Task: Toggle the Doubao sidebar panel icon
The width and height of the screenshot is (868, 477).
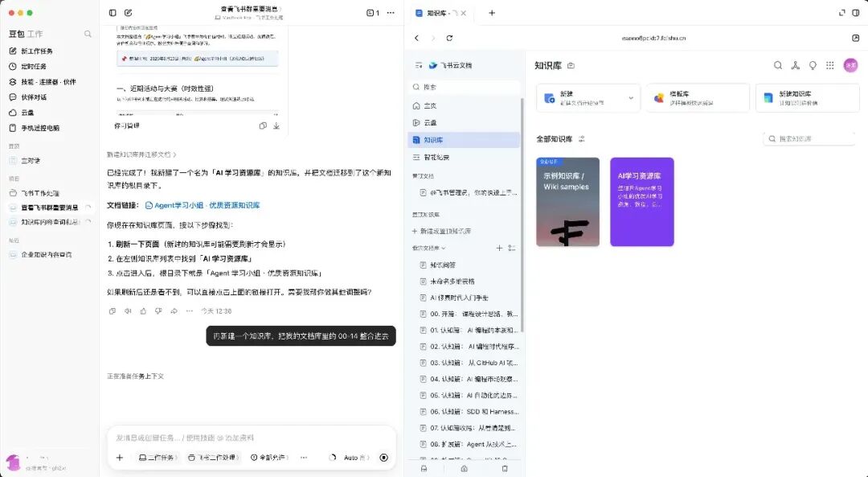Action: point(113,13)
